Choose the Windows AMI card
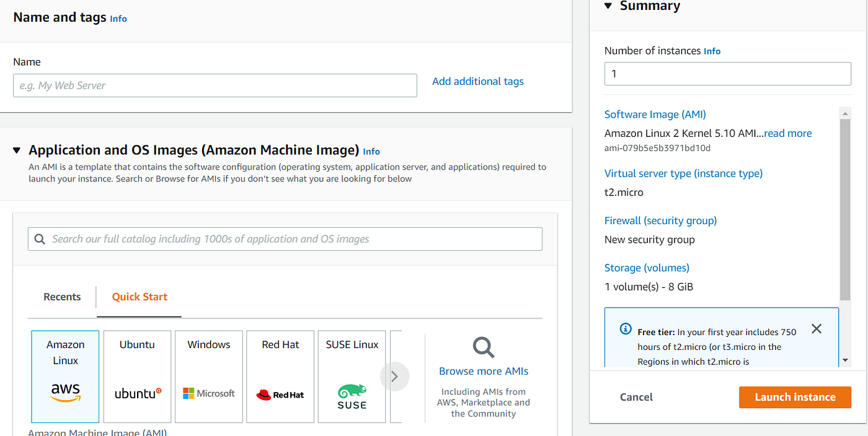Screen dimensions: 868x436 208,377
